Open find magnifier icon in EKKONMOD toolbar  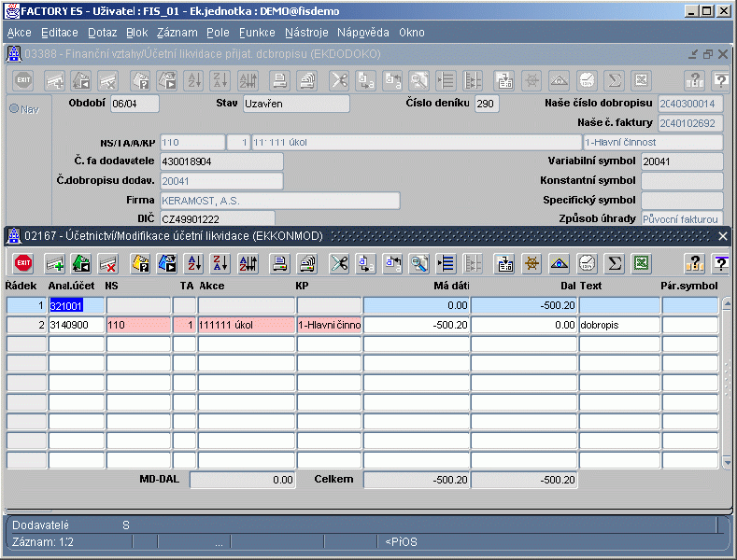tap(418, 263)
